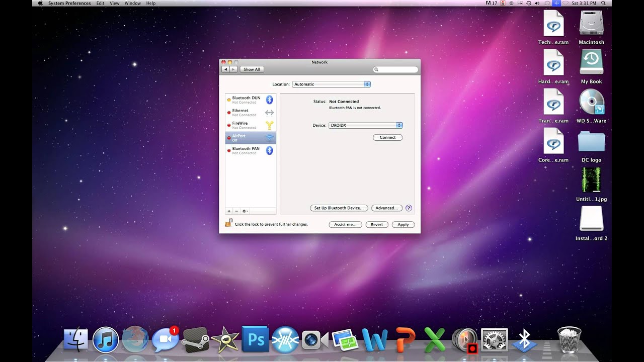The image size is (644, 362).
Task: Click the Assist me button
Action: pyautogui.click(x=345, y=225)
